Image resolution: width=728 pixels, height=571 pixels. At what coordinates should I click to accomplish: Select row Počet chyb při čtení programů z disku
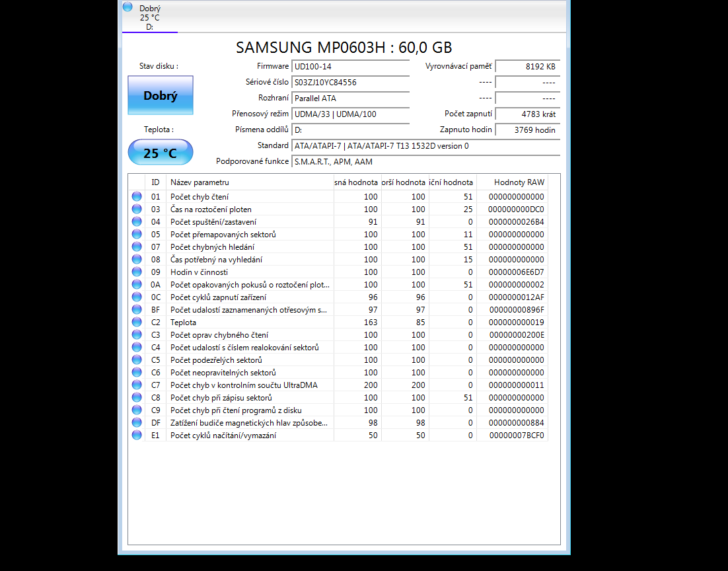pos(338,410)
